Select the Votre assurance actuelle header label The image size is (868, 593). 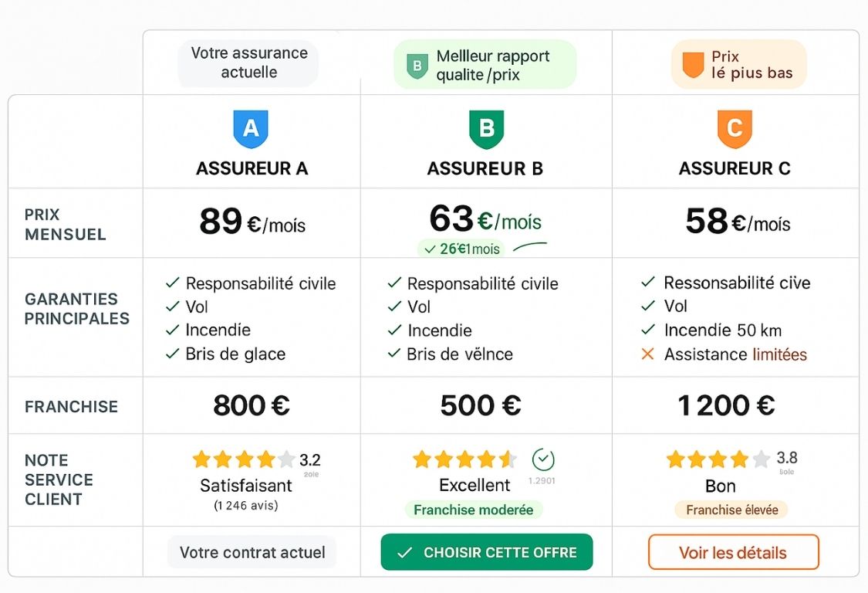(247, 63)
